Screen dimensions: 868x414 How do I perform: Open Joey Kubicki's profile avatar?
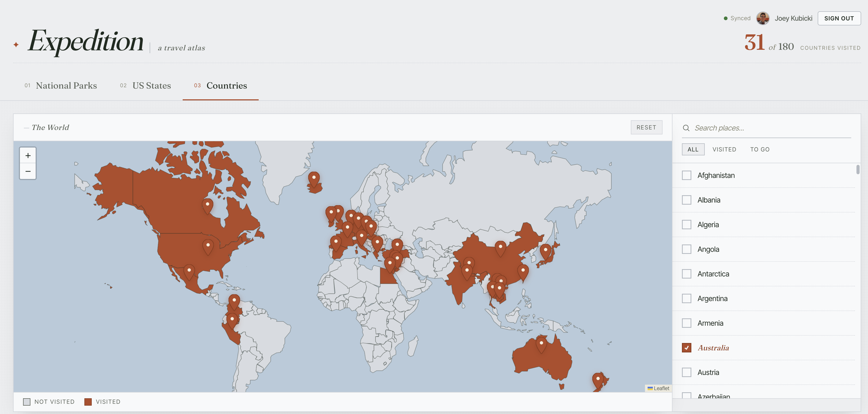click(763, 18)
